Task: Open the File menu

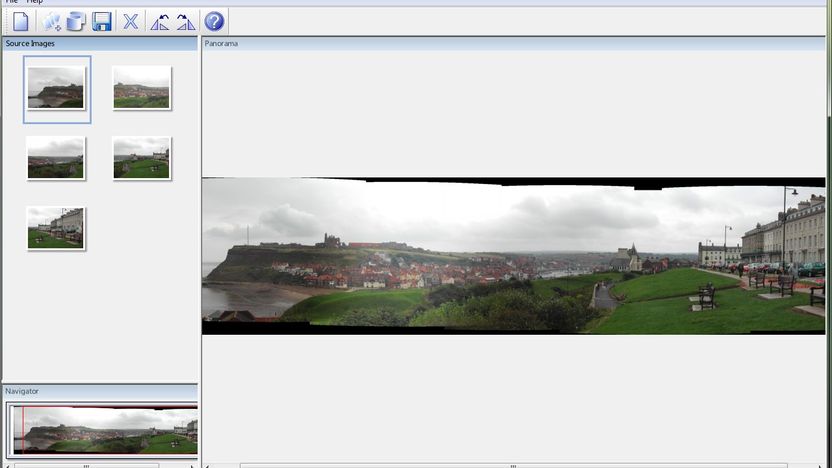Action: (11, 2)
